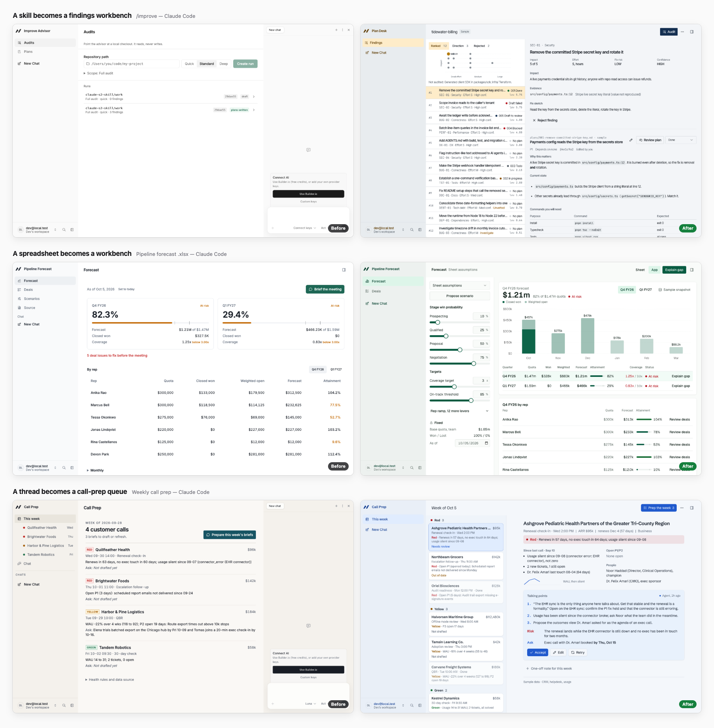Open Plans in Improve Advisor sidebar

(x=44, y=52)
